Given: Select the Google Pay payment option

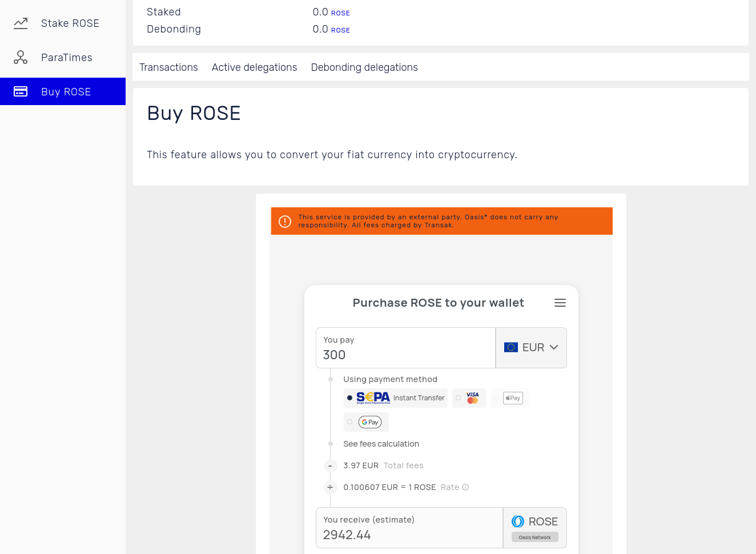Looking at the screenshot, I should [x=366, y=422].
